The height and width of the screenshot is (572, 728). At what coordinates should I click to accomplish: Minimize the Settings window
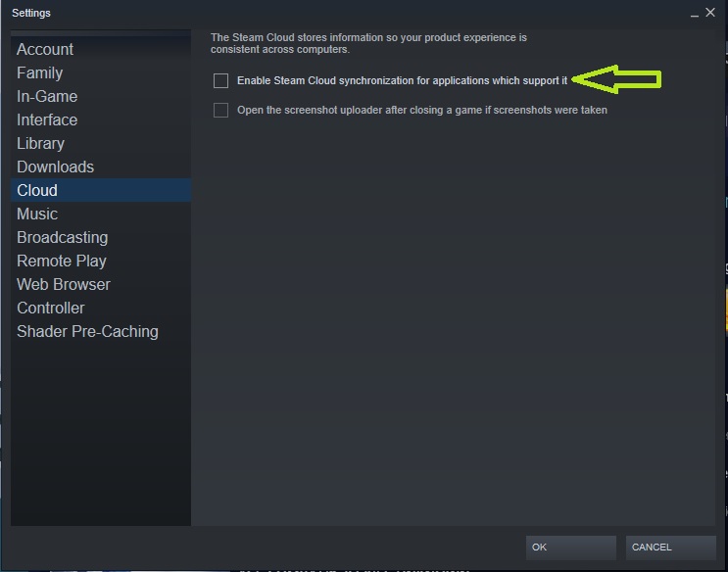pyautogui.click(x=695, y=13)
